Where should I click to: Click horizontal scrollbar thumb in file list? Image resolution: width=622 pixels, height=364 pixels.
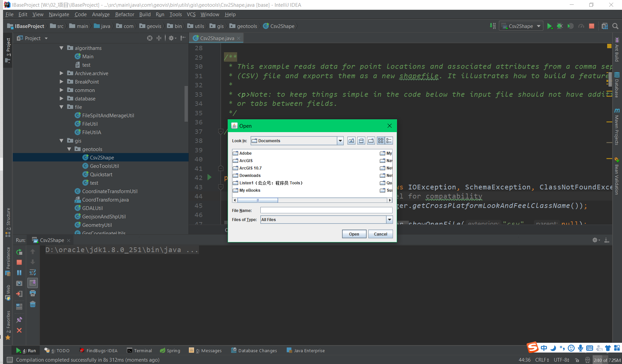(258, 200)
